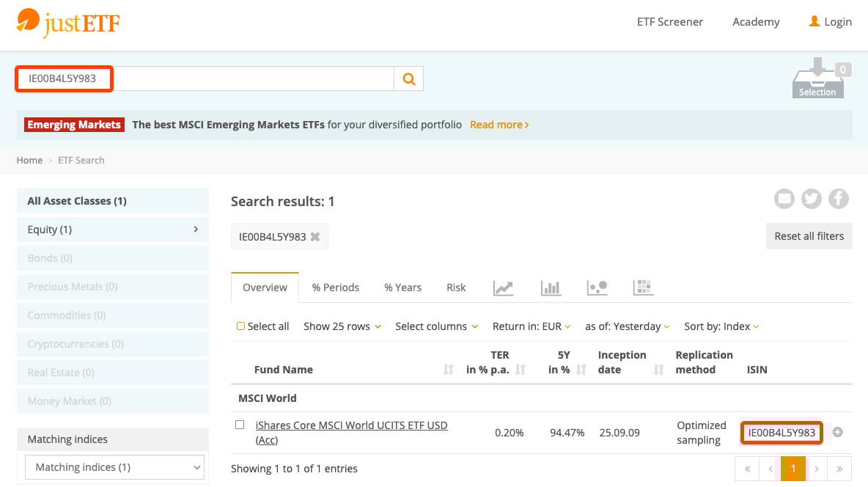Open the scatter bubble chart tab

click(597, 288)
